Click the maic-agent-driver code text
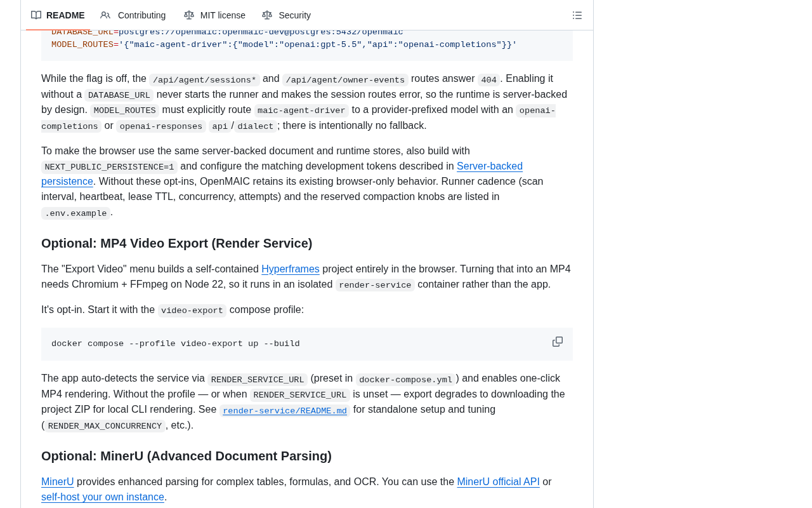Screen dimensions: 812x508 [x=301, y=110]
